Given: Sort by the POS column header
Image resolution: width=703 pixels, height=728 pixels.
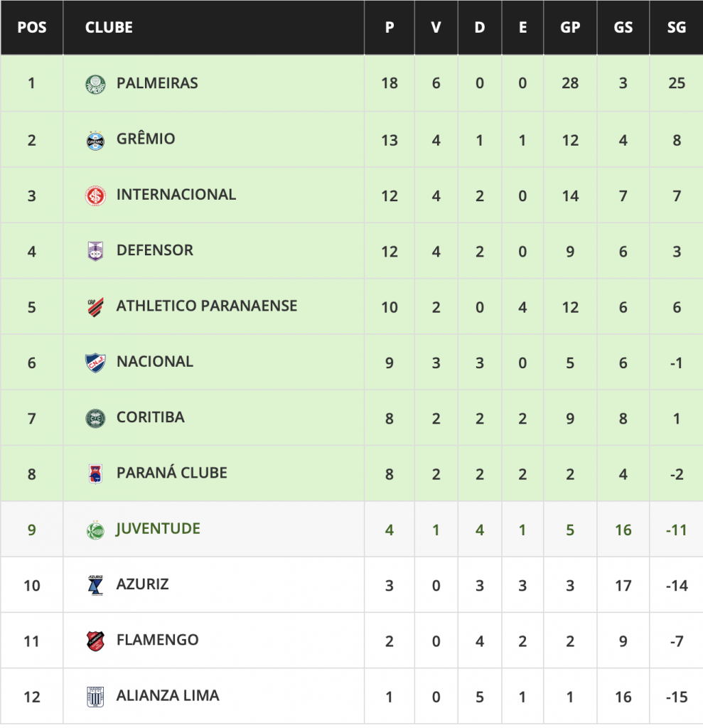Looking at the screenshot, I should pyautogui.click(x=31, y=28).
